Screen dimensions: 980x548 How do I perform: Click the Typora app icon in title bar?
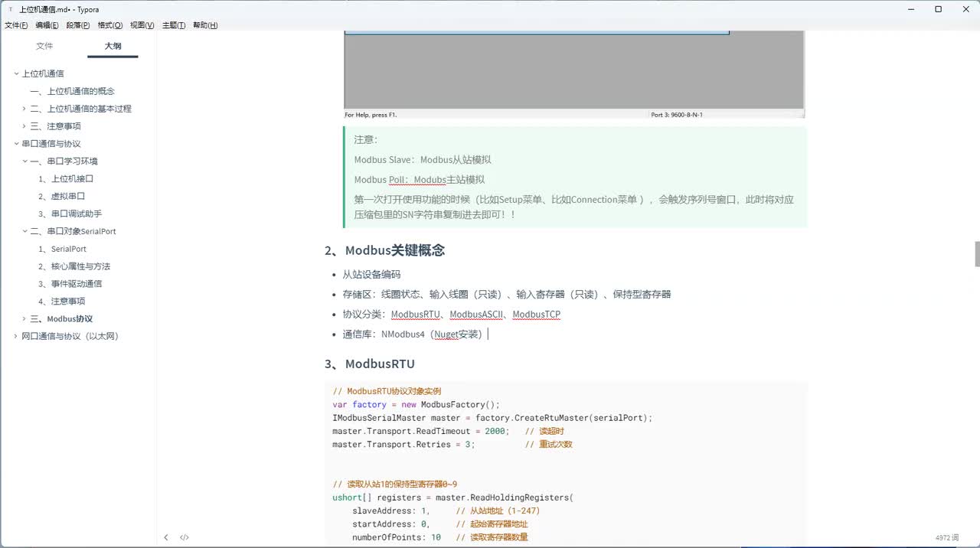tap(10, 9)
